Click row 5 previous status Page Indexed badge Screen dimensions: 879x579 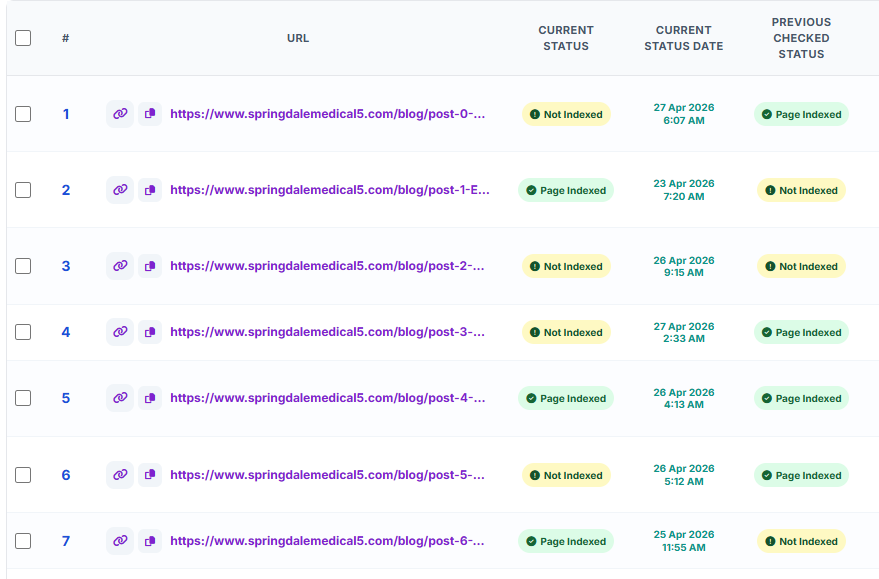coord(801,399)
